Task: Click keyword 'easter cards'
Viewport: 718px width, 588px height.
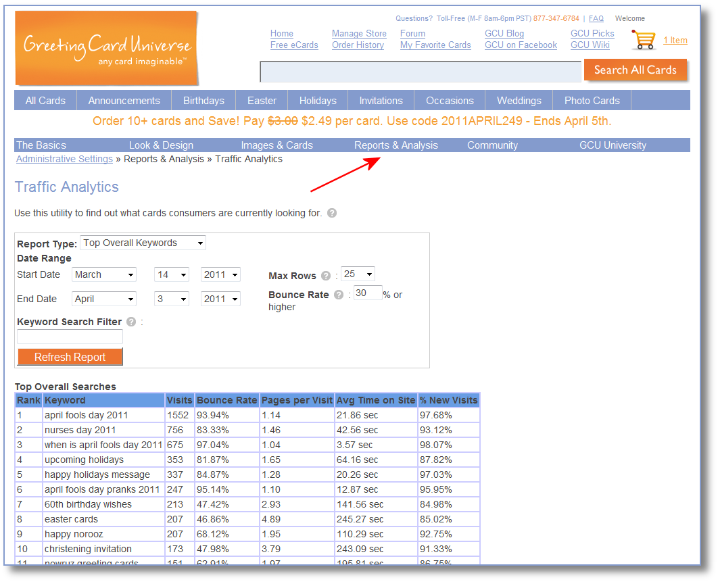Action: (71, 519)
